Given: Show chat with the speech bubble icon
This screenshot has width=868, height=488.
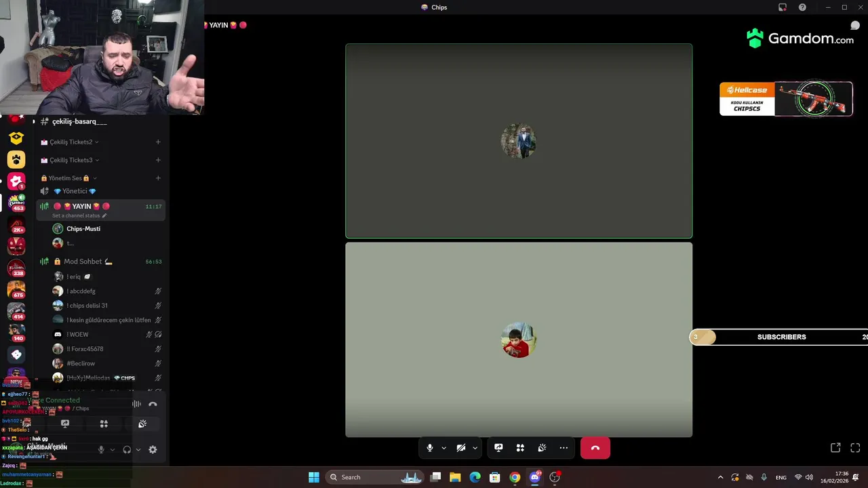Looking at the screenshot, I should [x=855, y=26].
